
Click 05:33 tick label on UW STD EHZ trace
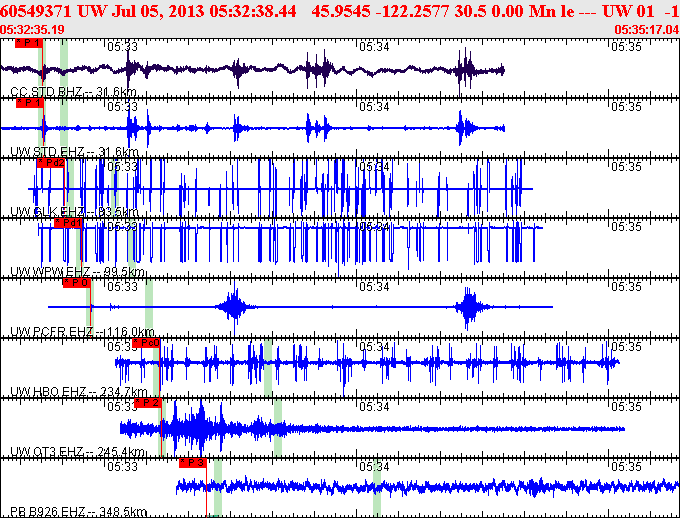[x=122, y=106]
